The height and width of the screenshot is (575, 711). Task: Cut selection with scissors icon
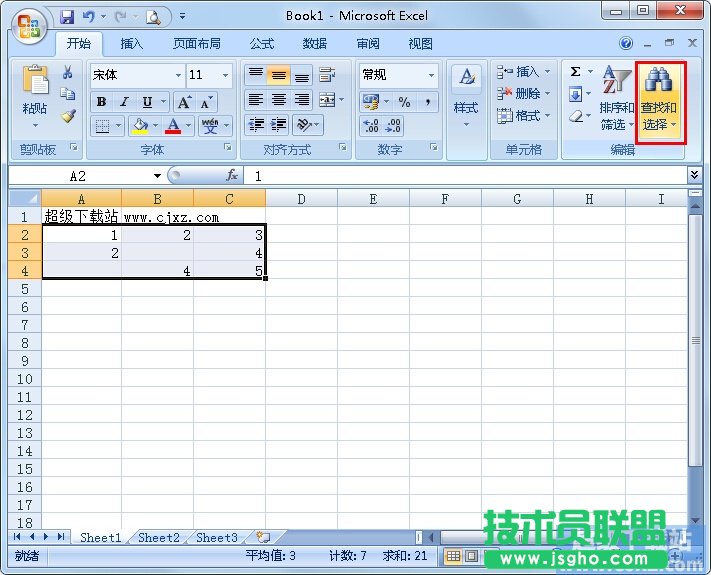(68, 72)
